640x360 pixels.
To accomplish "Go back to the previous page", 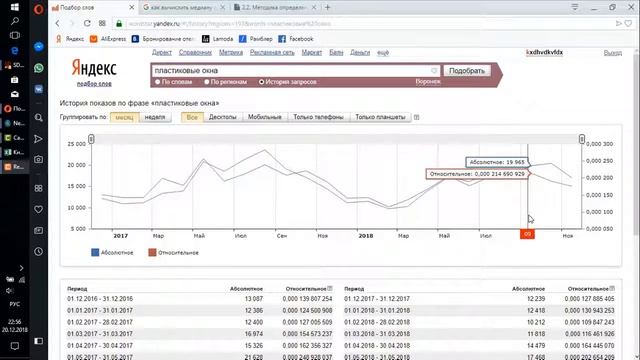I will tap(58, 24).
